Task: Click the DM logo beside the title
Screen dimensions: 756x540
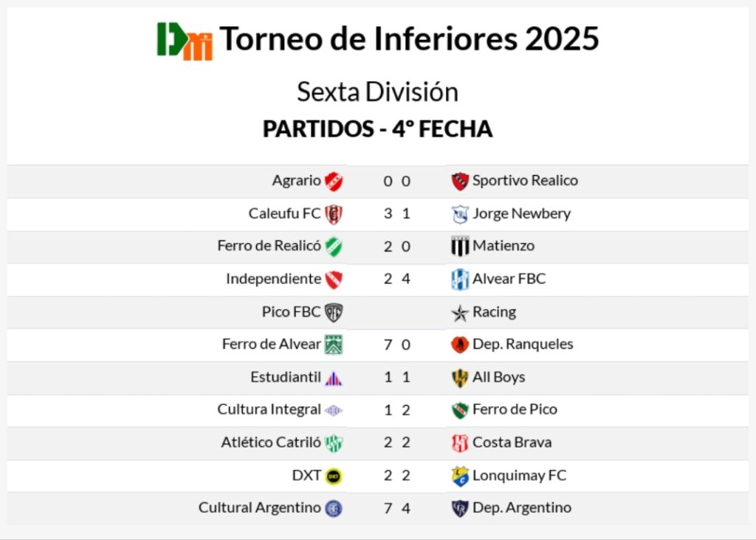Action: pos(184,41)
